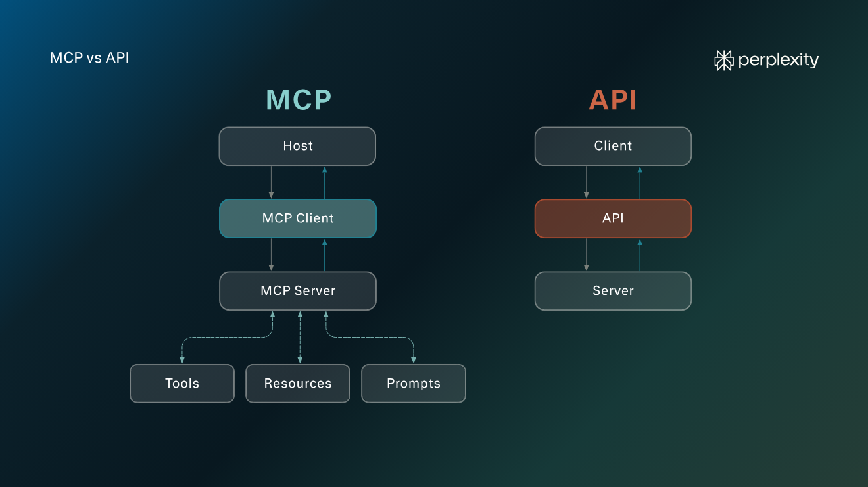Select the Resources box
The width and height of the screenshot is (868, 487).
tap(298, 384)
